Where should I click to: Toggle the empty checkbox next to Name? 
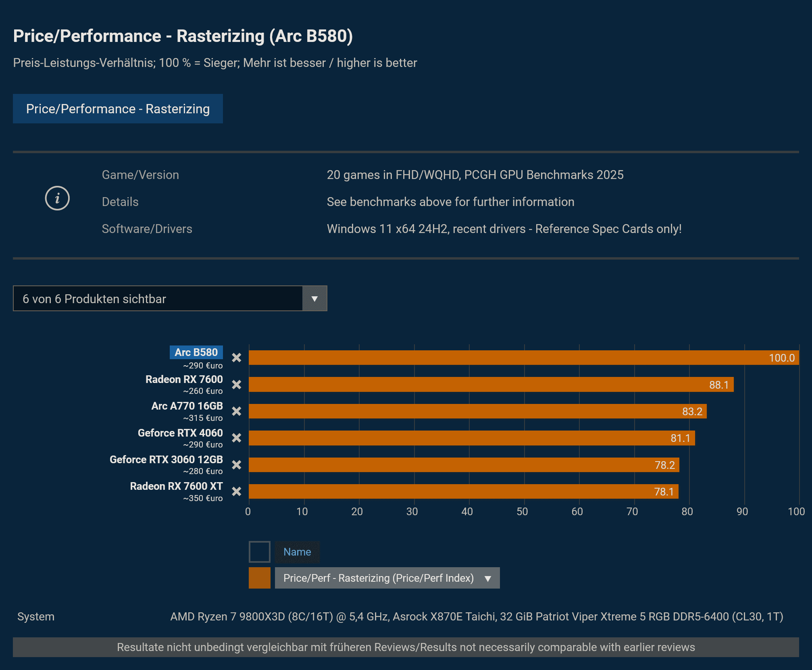click(x=259, y=552)
